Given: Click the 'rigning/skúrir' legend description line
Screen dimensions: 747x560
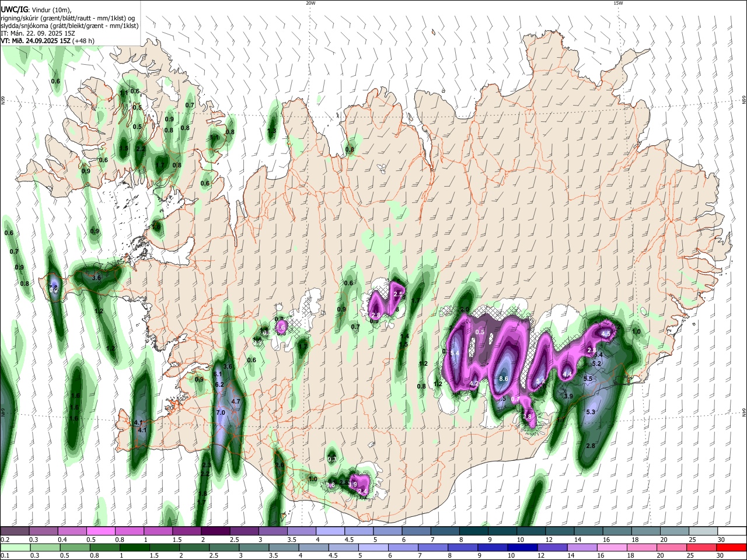Looking at the screenshot, I should pyautogui.click(x=68, y=18).
